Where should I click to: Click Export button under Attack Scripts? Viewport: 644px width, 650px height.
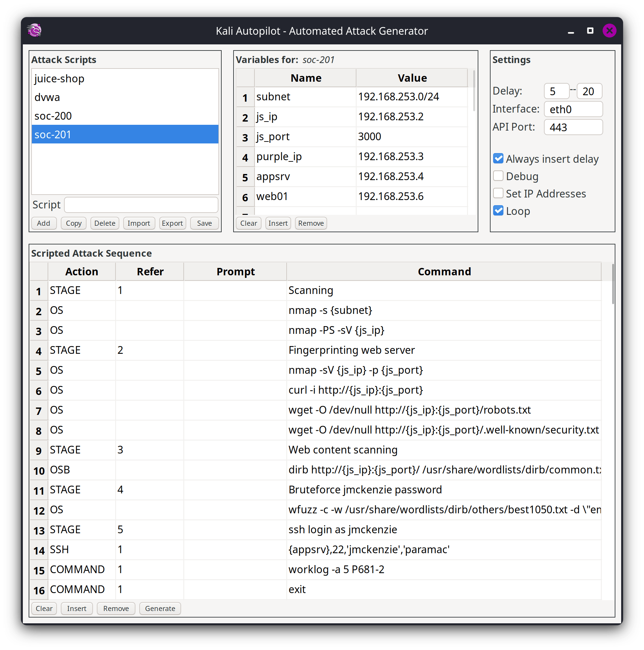(x=172, y=223)
